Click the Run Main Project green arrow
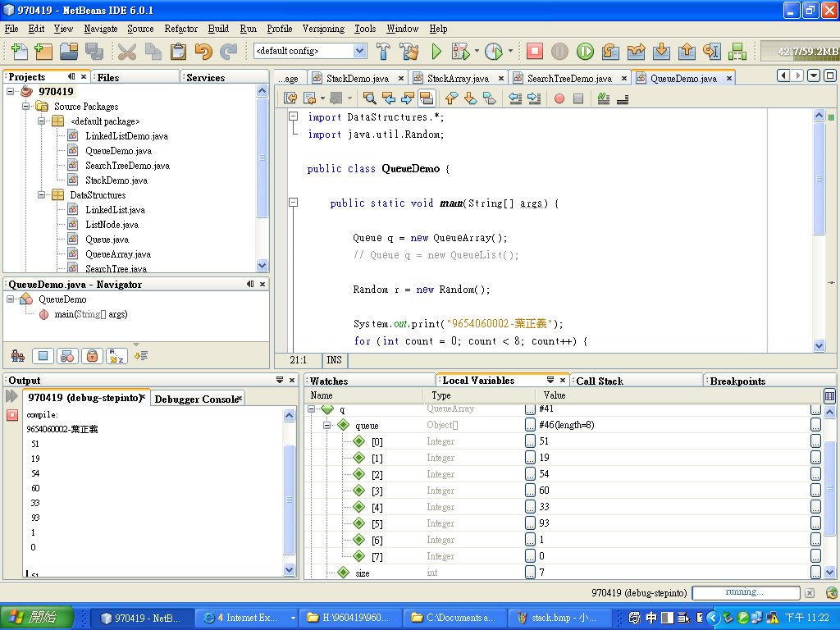The image size is (840, 630). 436,52
